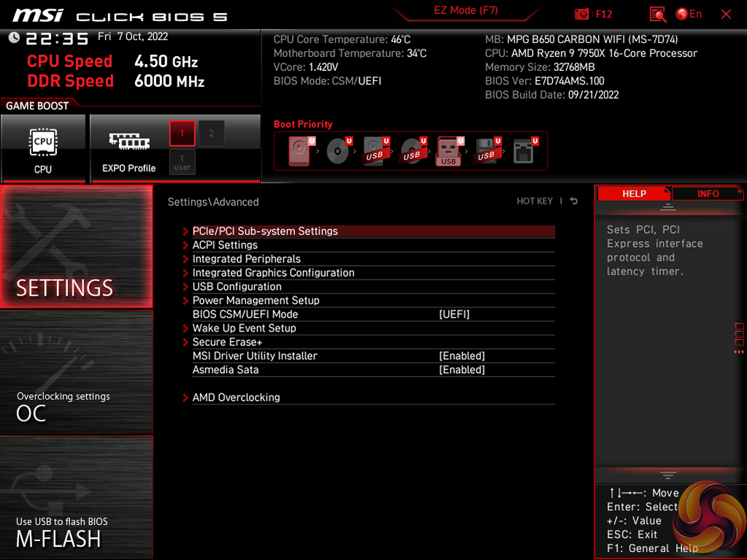Click the date Fri 7 Oct, 2022
The width and height of the screenshot is (747, 560).
click(x=133, y=37)
